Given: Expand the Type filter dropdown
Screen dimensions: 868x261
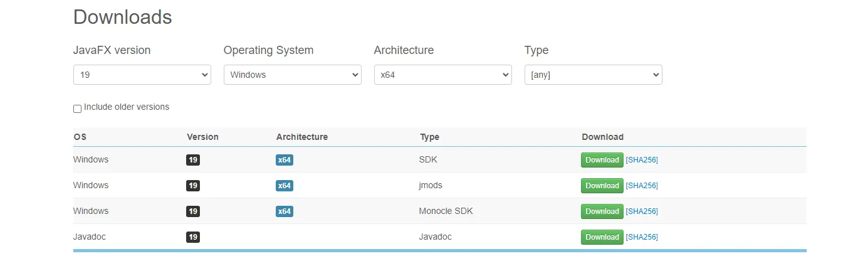Looking at the screenshot, I should (593, 75).
